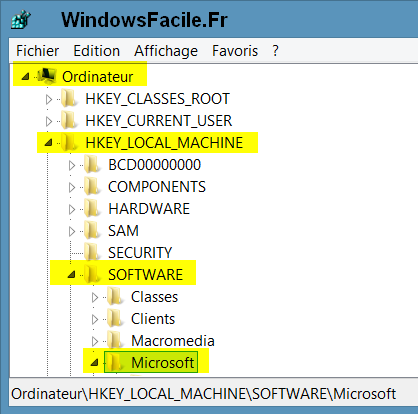
Task: Select the BCD00000000 label
Action: [x=155, y=165]
